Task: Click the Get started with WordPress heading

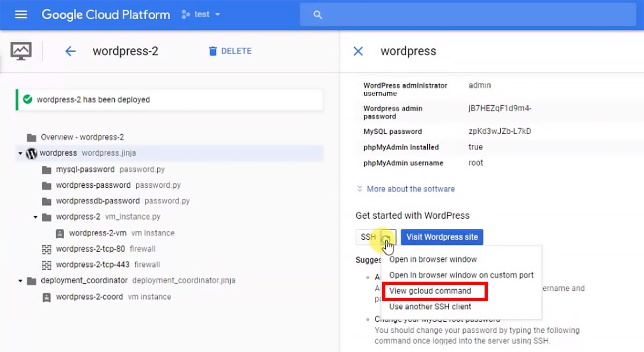Action: [x=413, y=215]
